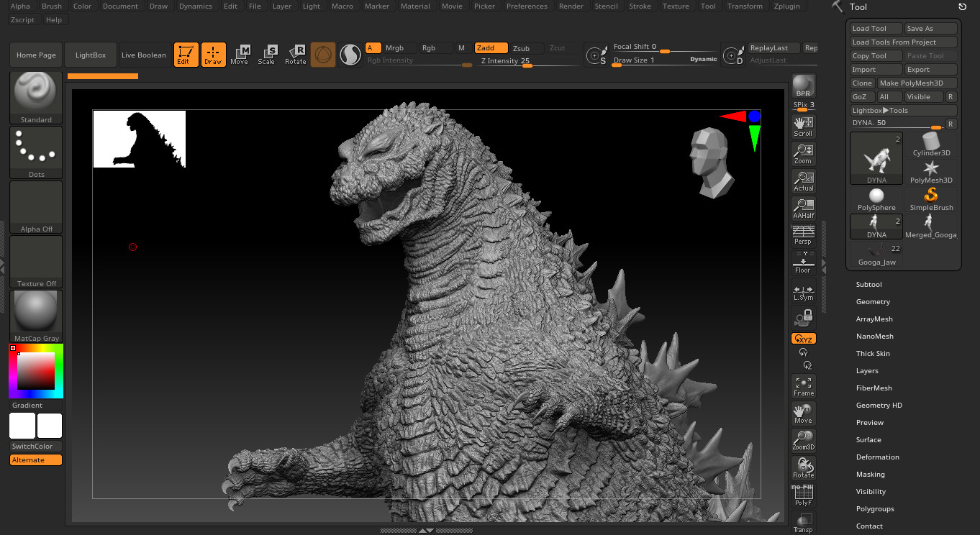Screen dimensions: 980x535
Task: Enable Zadd sculpt mode
Action: [491, 48]
